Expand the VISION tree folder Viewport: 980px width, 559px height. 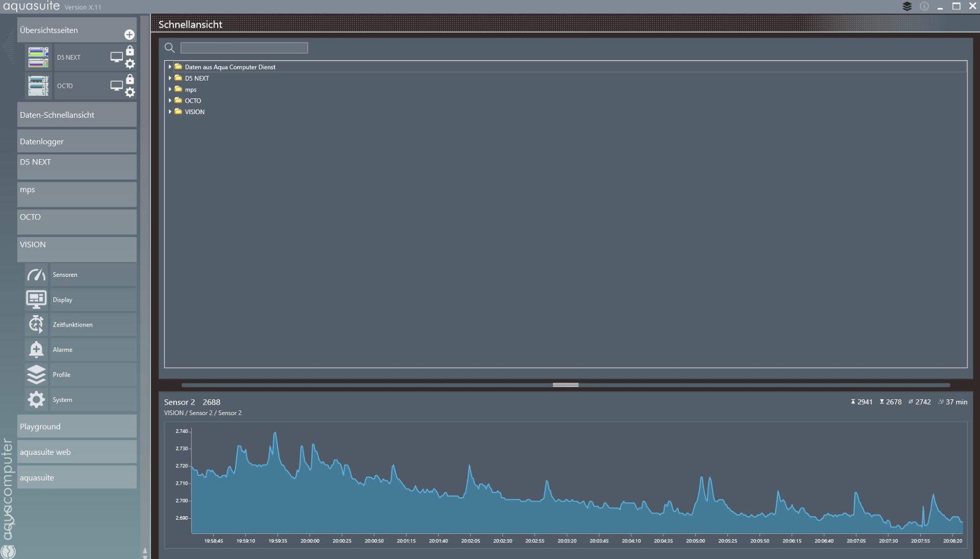pos(170,112)
